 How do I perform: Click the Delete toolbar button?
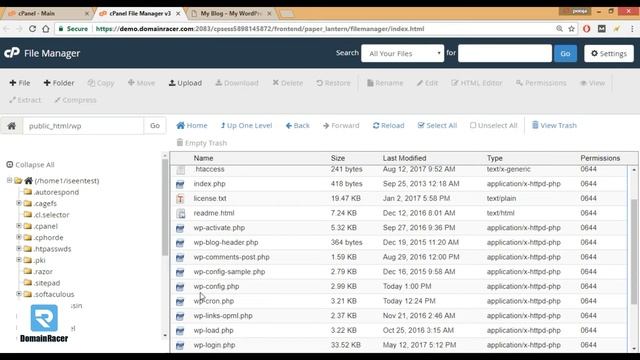click(288, 83)
